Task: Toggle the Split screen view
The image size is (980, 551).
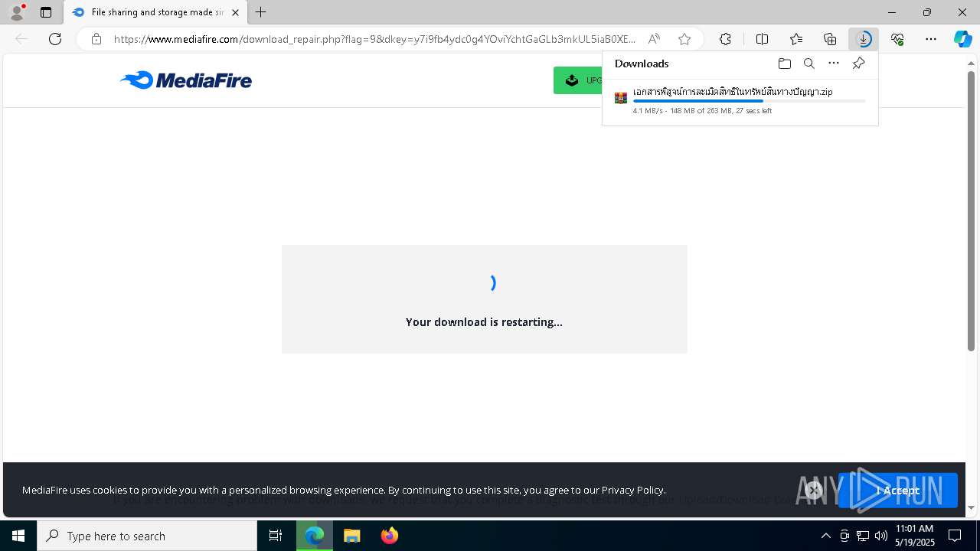Action: 762,39
